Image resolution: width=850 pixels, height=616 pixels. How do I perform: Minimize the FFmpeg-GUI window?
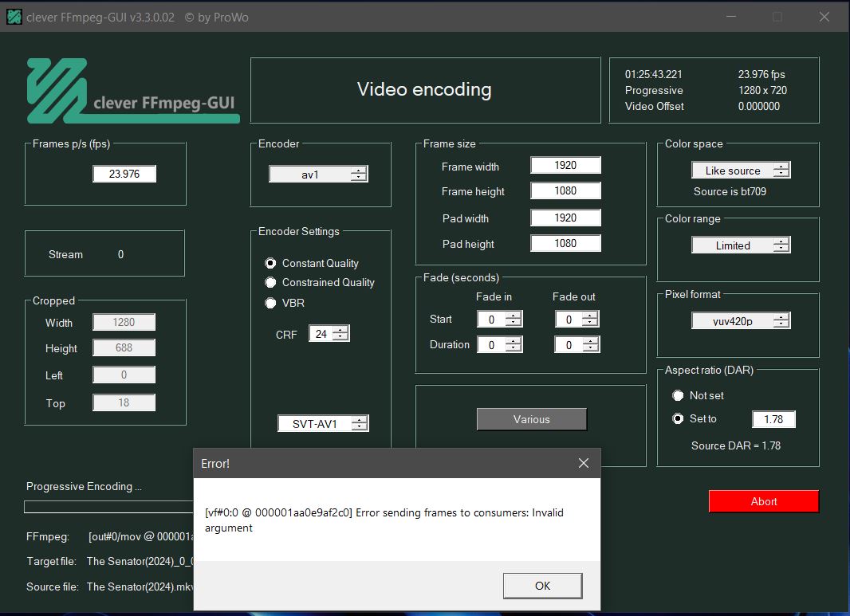tap(731, 17)
